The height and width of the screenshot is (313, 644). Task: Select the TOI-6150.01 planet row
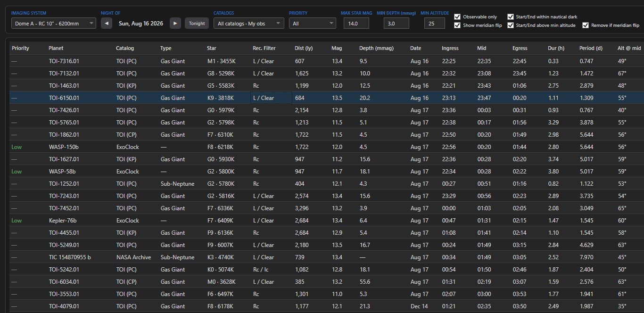click(x=327, y=98)
